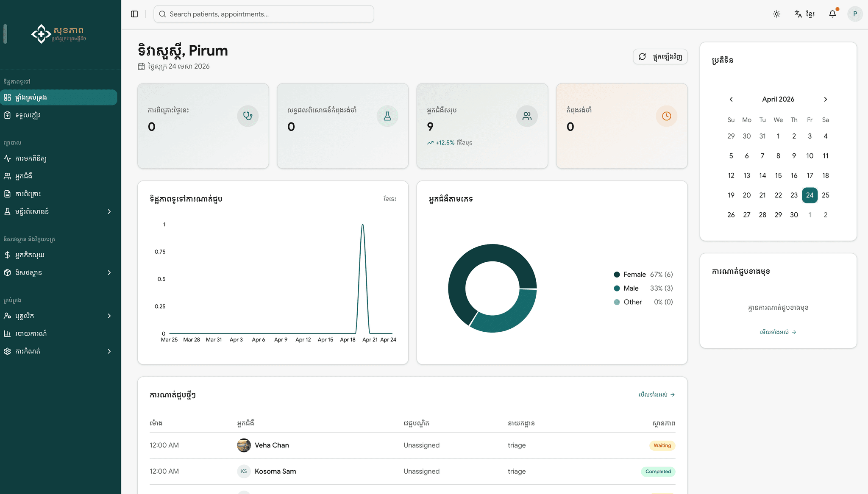Open cashier item with dollar icon
The image size is (868, 494).
point(58,255)
